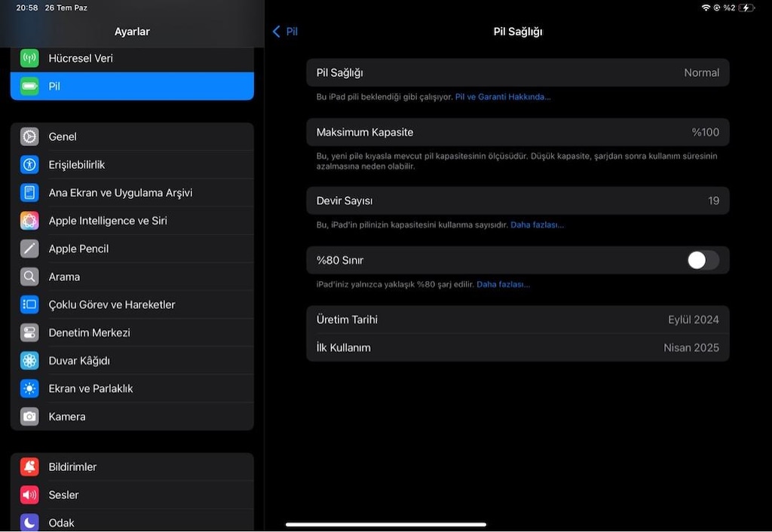This screenshot has width=772, height=532.
Task: Open Apple Pencil settings label
Action: tap(78, 249)
